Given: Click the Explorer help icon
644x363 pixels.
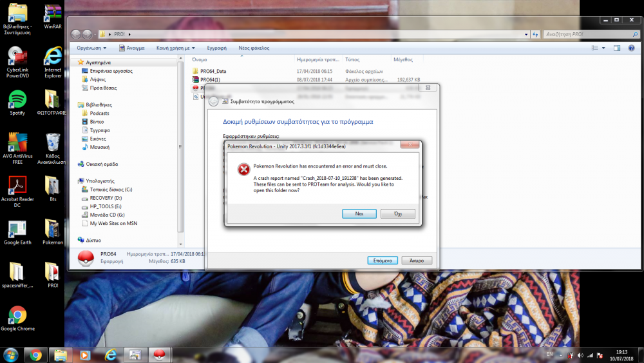Looking at the screenshot, I should (x=631, y=48).
